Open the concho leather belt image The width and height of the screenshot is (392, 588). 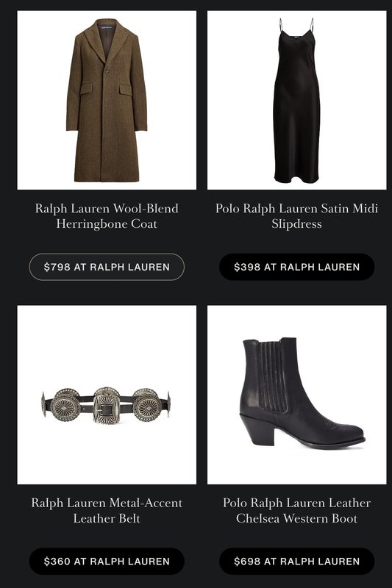[x=107, y=395]
